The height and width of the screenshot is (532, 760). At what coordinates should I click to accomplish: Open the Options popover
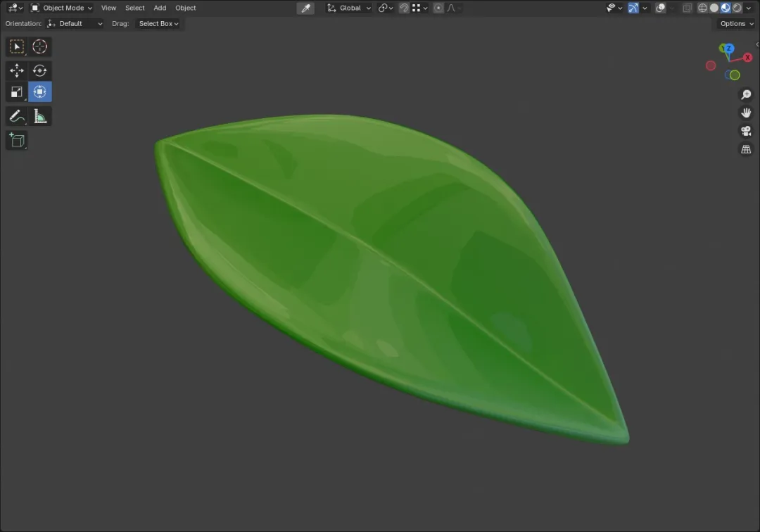(737, 23)
